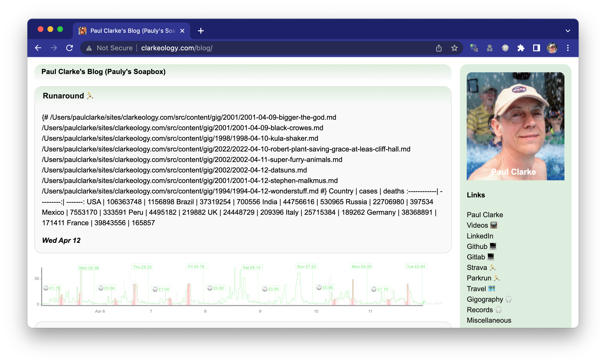The image size is (606, 364).
Task: Open the share page icon in address bar
Action: click(x=439, y=48)
